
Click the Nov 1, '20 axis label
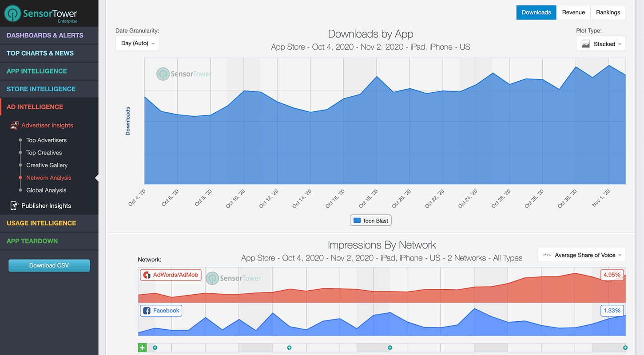(x=601, y=198)
